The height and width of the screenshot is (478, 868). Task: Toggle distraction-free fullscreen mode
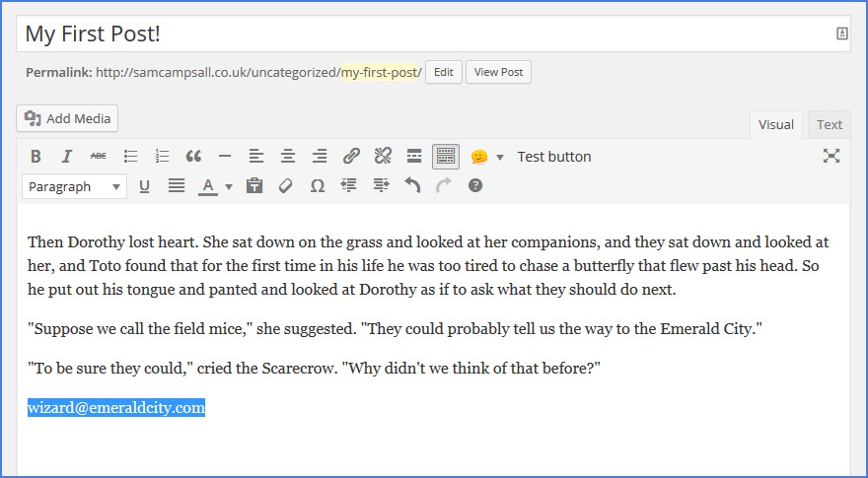pyautogui.click(x=831, y=156)
